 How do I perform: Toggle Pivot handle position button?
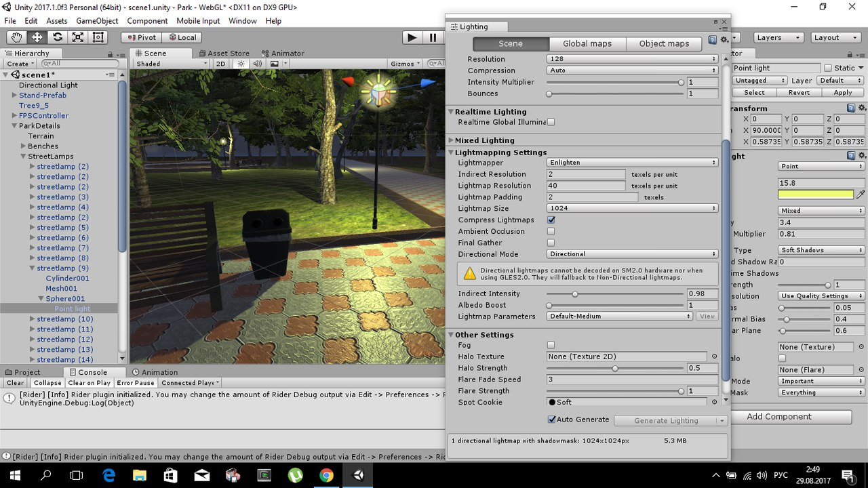[141, 37]
